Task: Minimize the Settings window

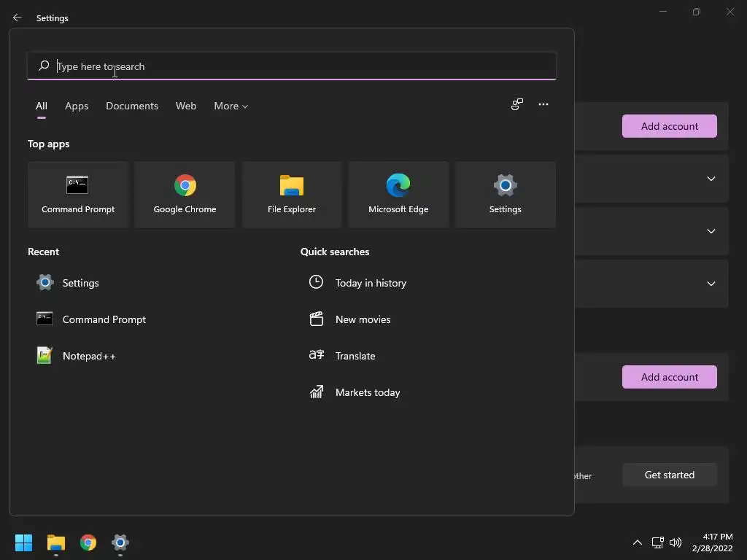Action: 662,12
